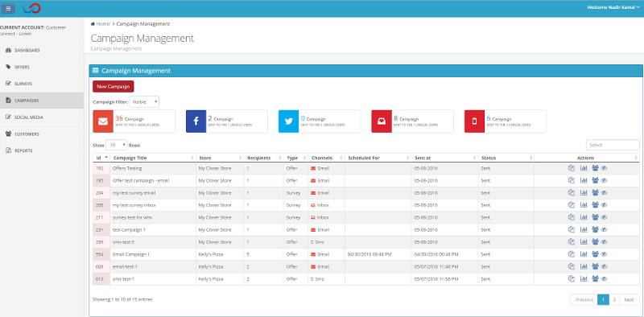View recipients of Offers Testing campaign

pos(595,168)
